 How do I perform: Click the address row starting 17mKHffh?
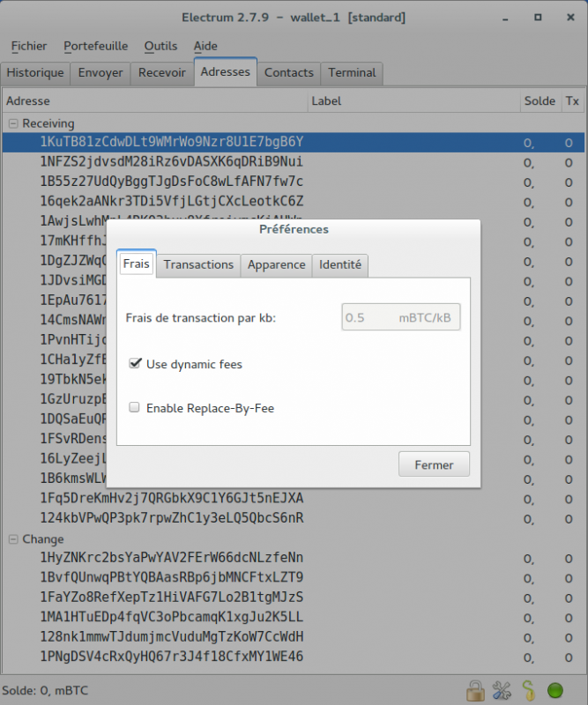pos(73,241)
